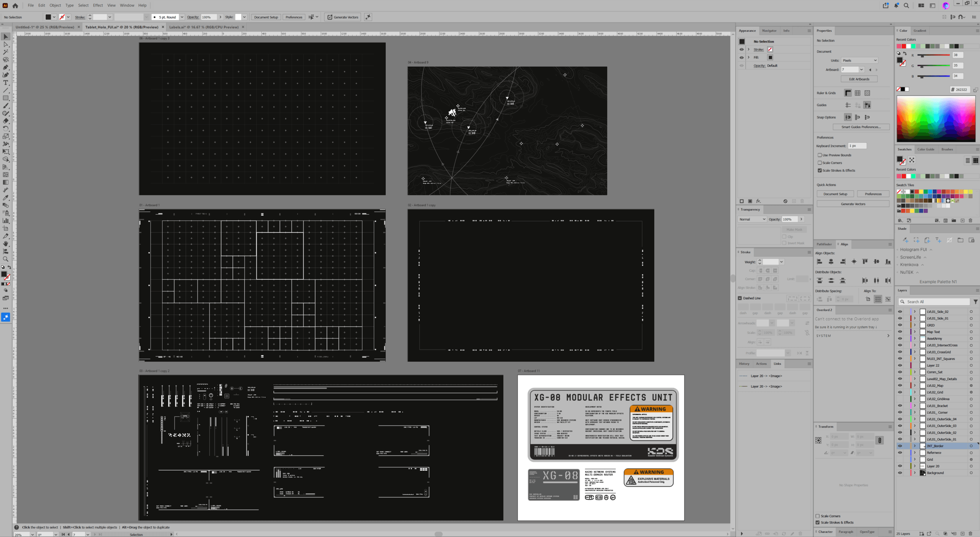Select the Direct Selection tool

click(x=6, y=44)
